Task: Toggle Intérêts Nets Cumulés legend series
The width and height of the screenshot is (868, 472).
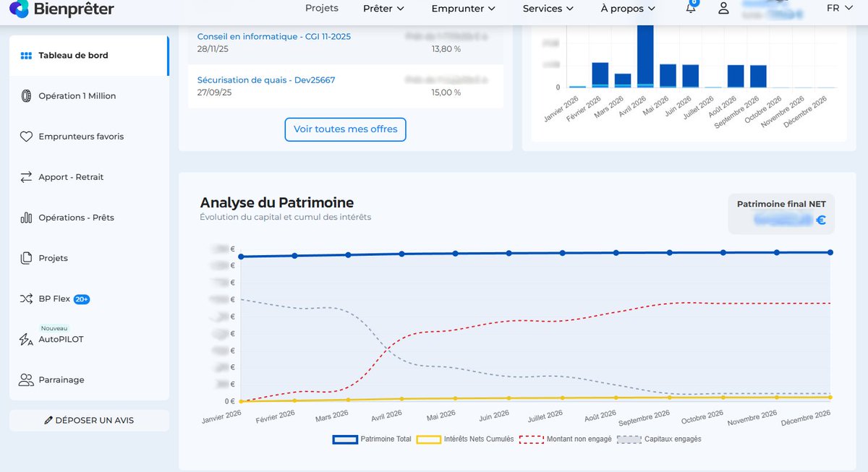Action: pyautogui.click(x=466, y=439)
